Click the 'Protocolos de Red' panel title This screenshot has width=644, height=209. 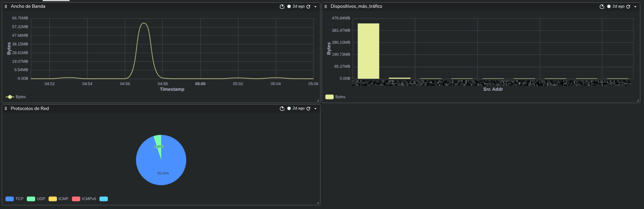(30, 109)
